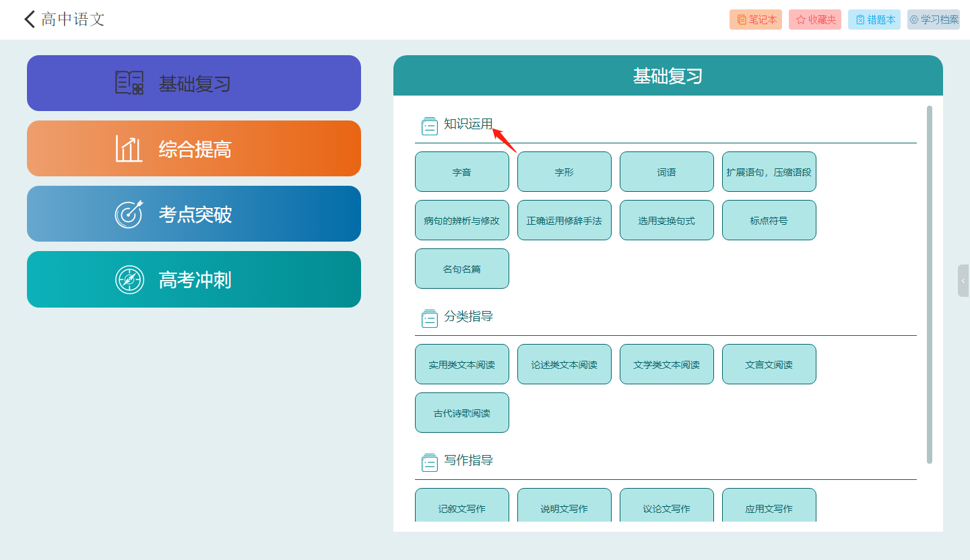This screenshot has width=970, height=560.
Task: Open the 学习档案 study records
Action: tap(934, 20)
